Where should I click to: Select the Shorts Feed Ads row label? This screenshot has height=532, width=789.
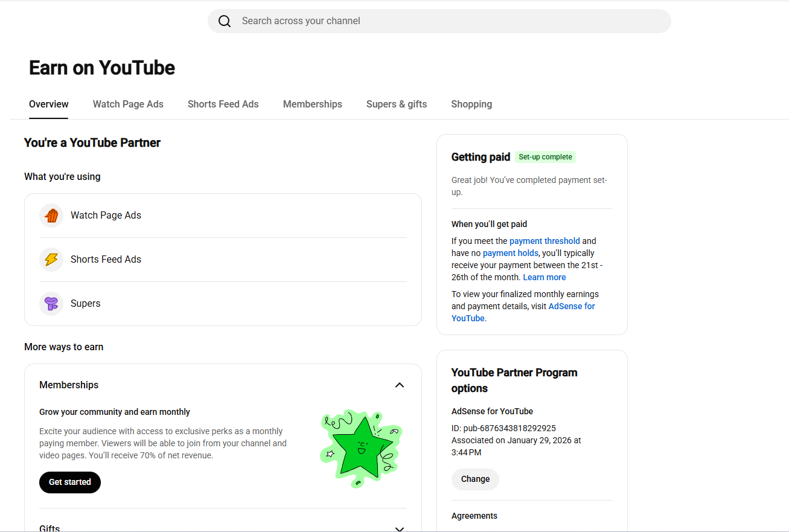pyautogui.click(x=106, y=260)
